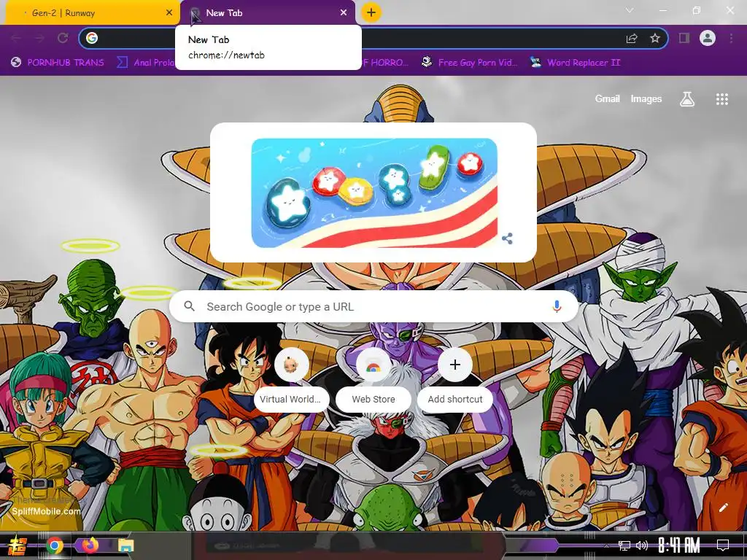Open a new tab with the plus button
The image size is (747, 560).
coord(371,12)
